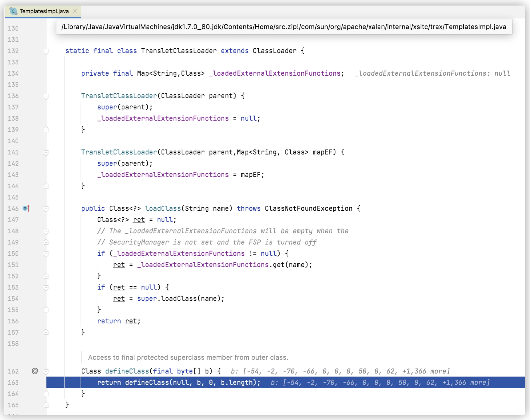Image resolution: width=530 pixels, height=420 pixels.
Task: Click the Java class icon on the TemplatesImpl.java tab
Action: (13, 11)
